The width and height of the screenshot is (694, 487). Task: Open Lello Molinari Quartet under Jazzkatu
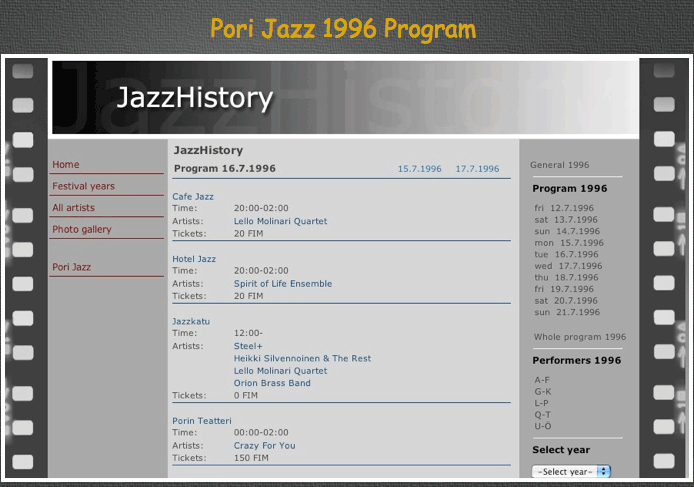(x=281, y=371)
